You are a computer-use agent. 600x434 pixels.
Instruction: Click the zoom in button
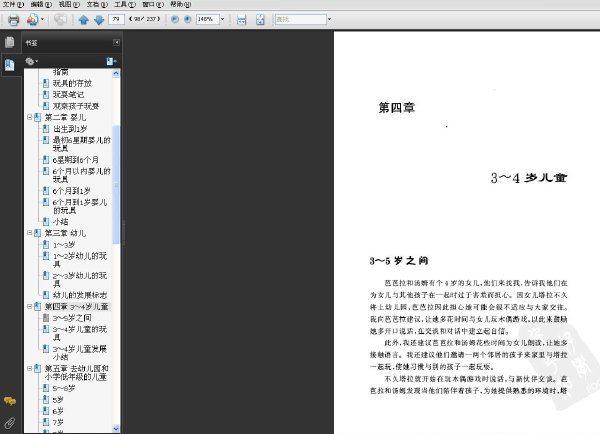coord(188,19)
